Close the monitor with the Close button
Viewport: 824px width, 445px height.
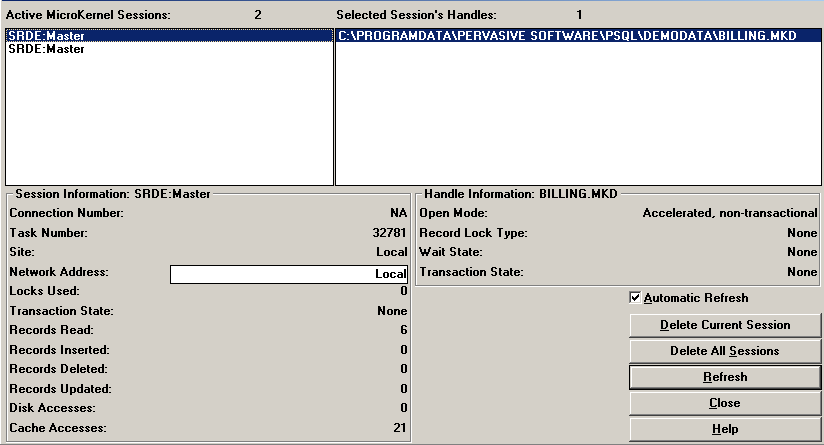coord(725,403)
